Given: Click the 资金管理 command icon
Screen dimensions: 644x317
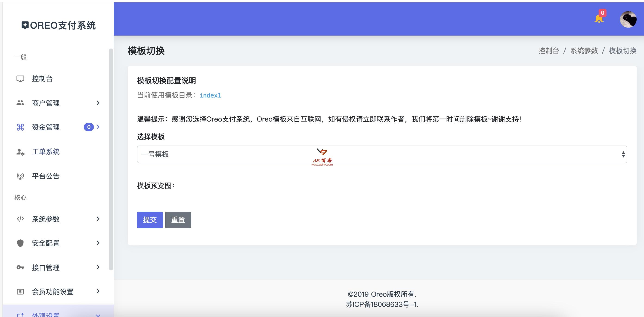Looking at the screenshot, I should pos(20,127).
